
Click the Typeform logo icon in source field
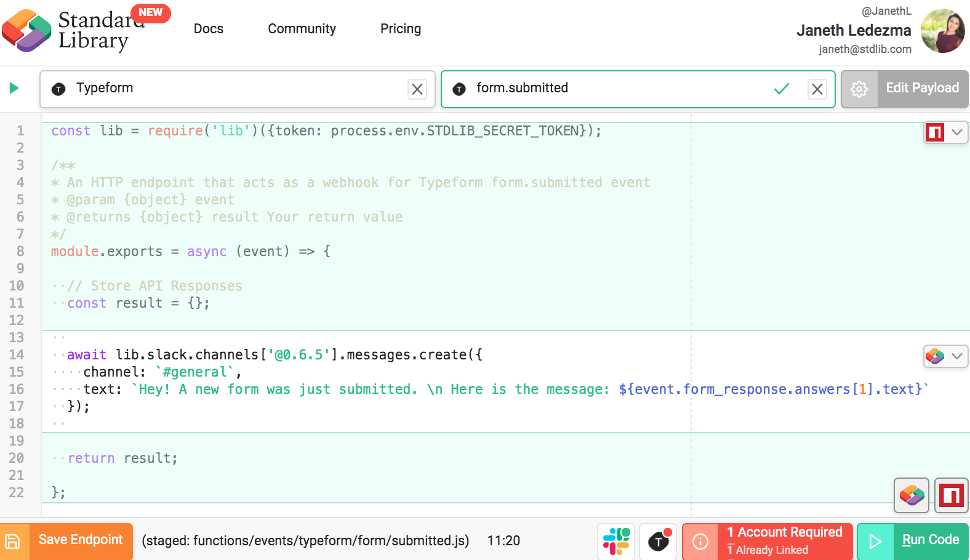pos(58,89)
